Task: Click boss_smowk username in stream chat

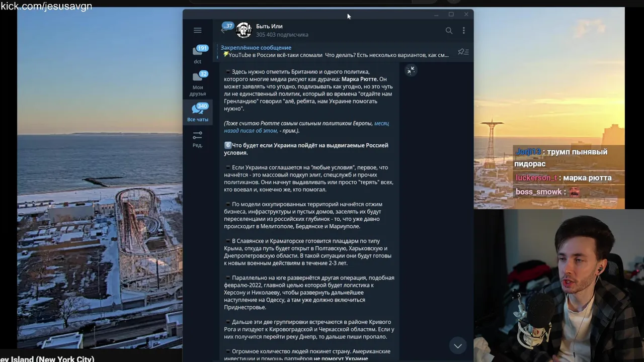Action: [x=538, y=192]
